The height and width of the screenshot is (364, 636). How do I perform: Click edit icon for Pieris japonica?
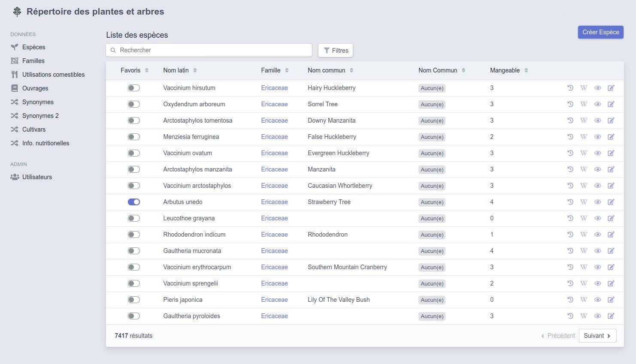[611, 300]
